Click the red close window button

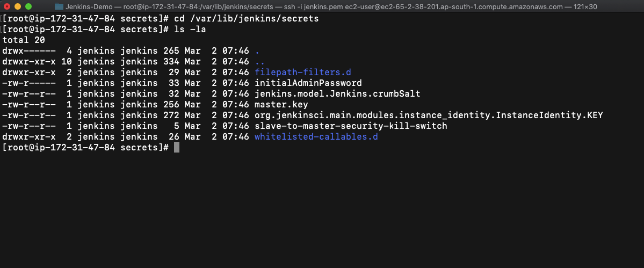point(7,6)
